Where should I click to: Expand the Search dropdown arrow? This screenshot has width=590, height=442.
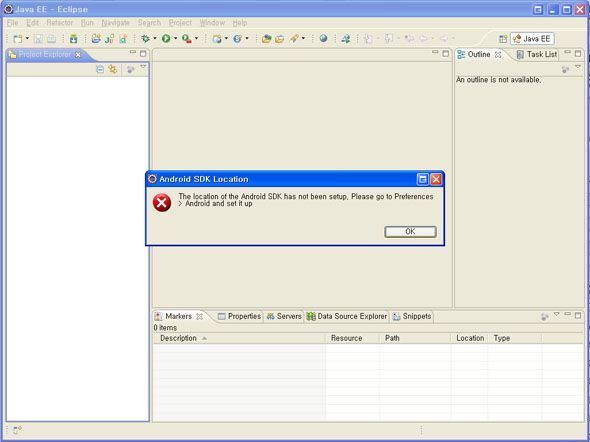tap(303, 38)
